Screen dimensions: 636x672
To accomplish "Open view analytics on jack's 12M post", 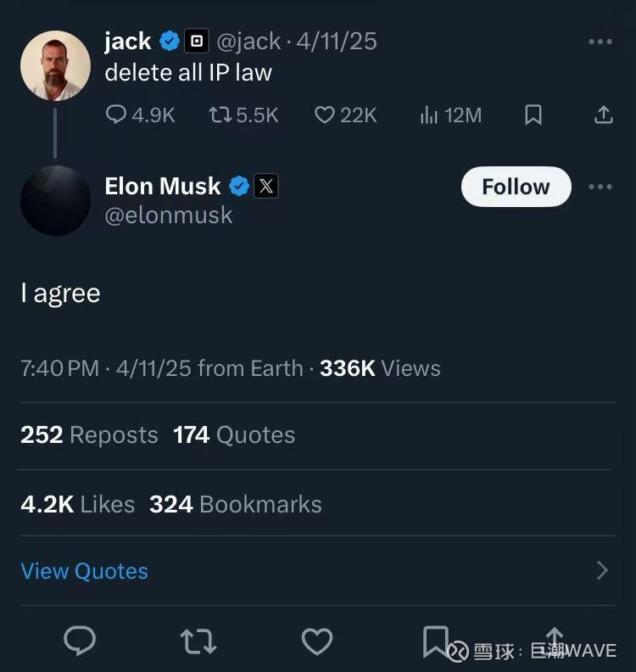I will click(x=429, y=115).
